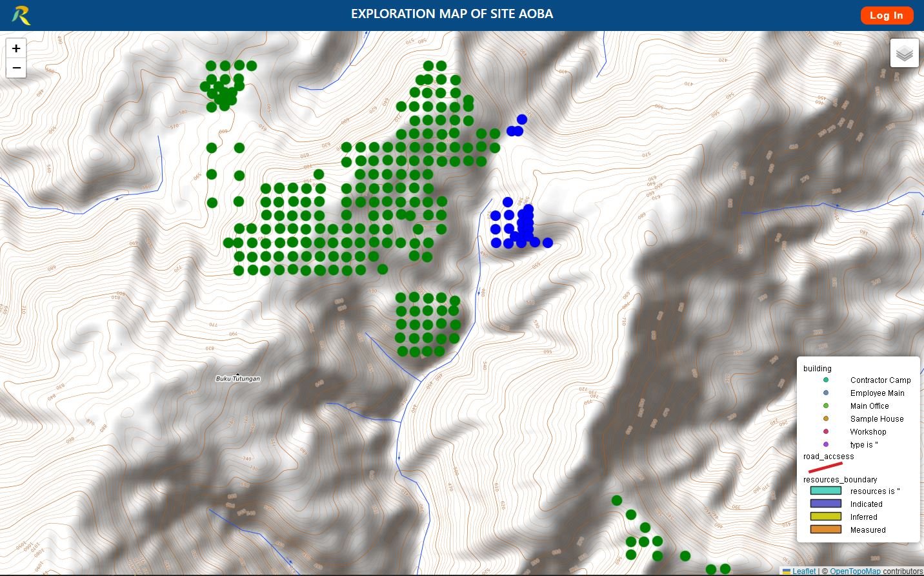Click the Log In button
This screenshot has width=924, height=576.
(887, 15)
